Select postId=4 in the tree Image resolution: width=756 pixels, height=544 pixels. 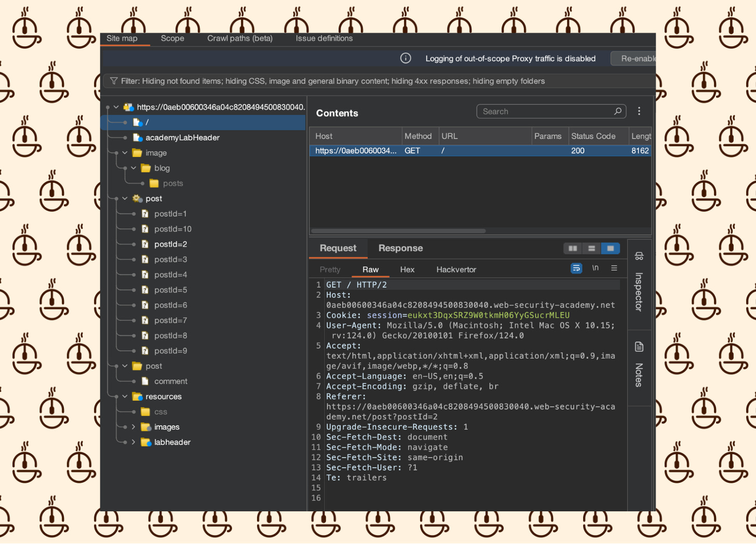171,275
